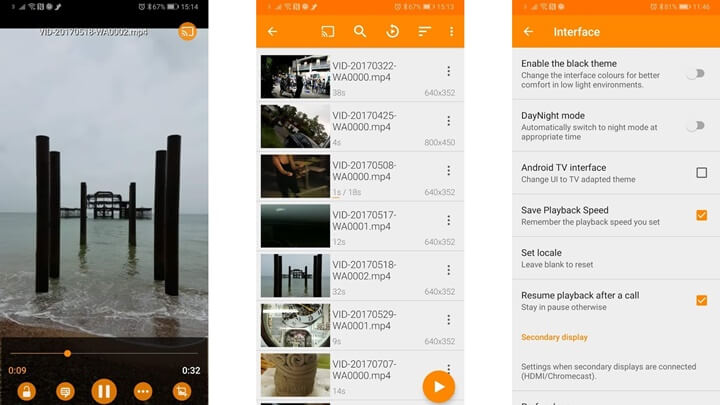Screen dimensions: 720x405
Task: Change video aspect ratio with crop icon
Action: point(182,391)
